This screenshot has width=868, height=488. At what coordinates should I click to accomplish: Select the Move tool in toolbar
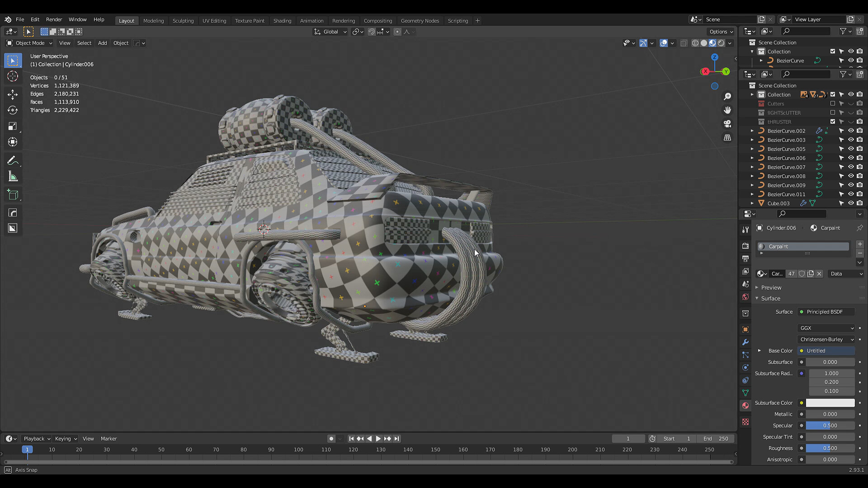tap(13, 94)
